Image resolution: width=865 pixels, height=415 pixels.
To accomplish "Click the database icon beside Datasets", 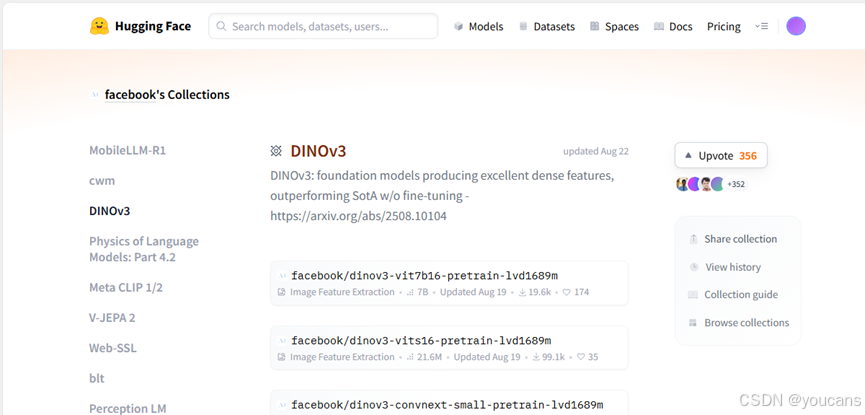I will [x=523, y=26].
